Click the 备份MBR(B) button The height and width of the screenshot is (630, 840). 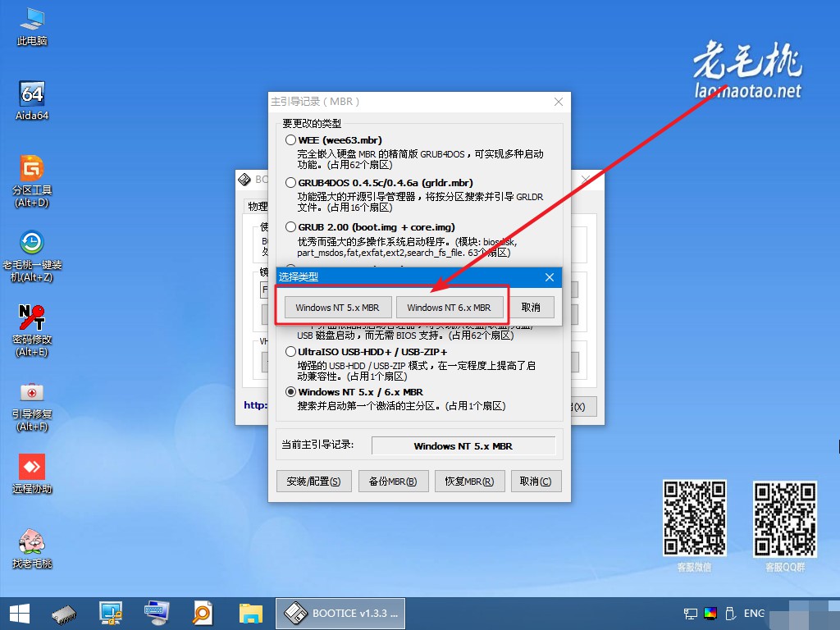[x=393, y=481]
